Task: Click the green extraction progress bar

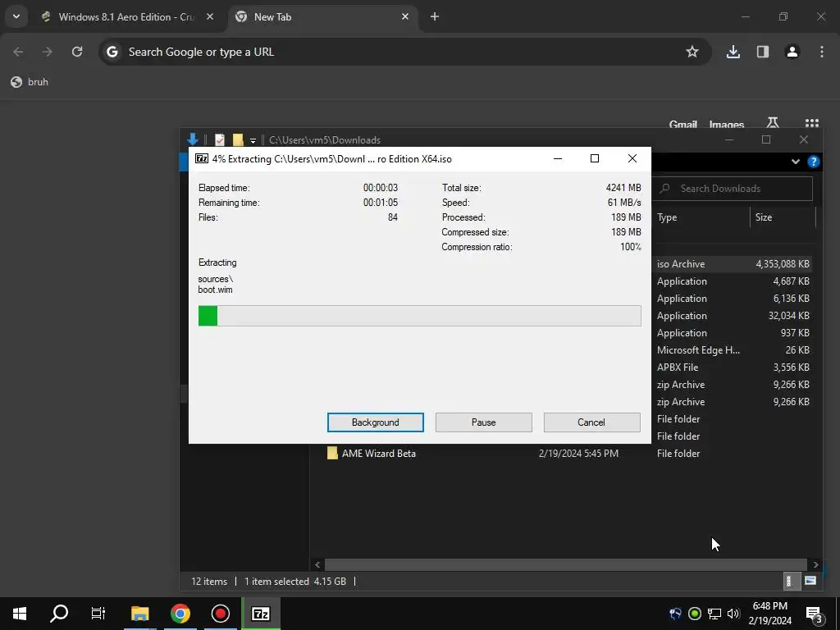Action: point(419,316)
